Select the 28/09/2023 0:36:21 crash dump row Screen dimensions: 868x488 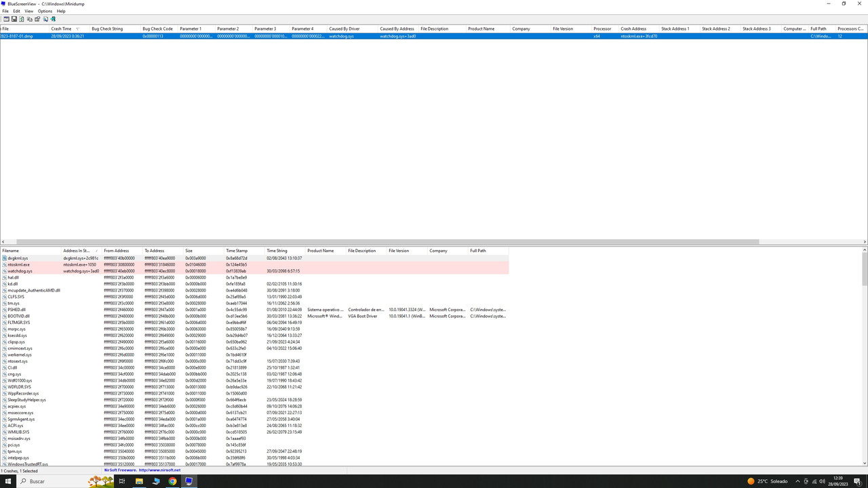point(434,36)
